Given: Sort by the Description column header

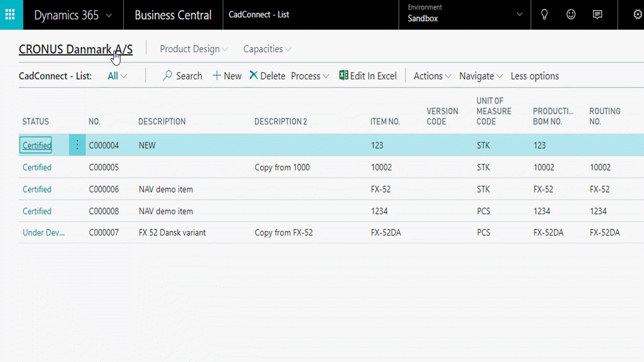Looking at the screenshot, I should click(x=162, y=122).
